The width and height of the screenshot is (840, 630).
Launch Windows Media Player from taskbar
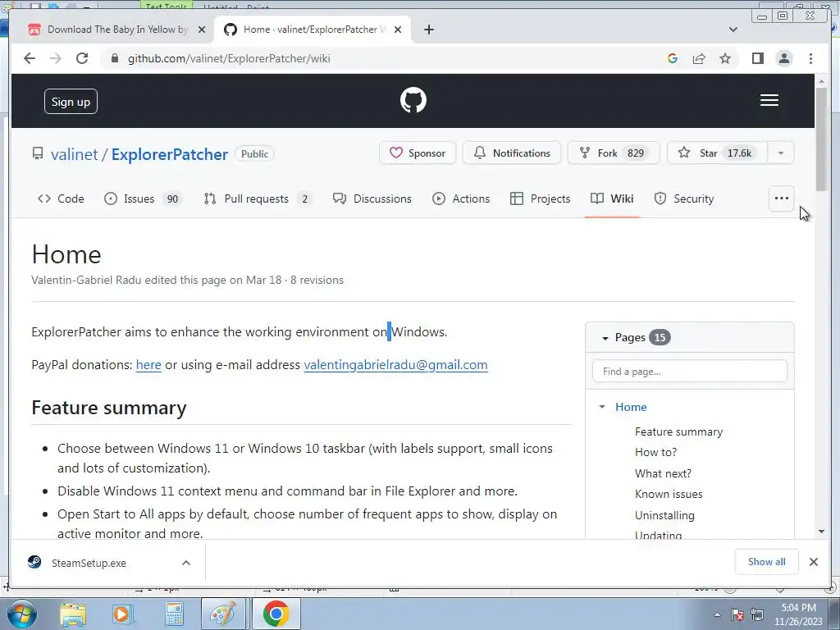coord(121,614)
